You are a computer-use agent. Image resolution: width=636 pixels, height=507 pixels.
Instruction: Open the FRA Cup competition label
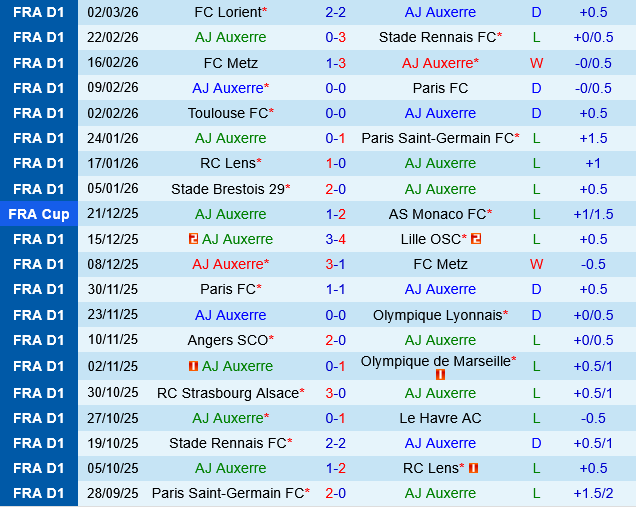pyautogui.click(x=39, y=214)
